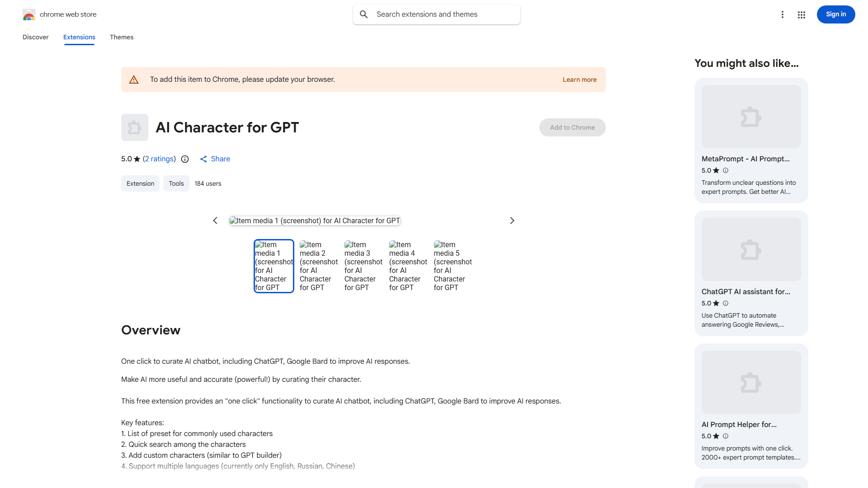Select the currently highlighted media thumbnail 1
This screenshot has height=488, width=868.
[x=274, y=266]
